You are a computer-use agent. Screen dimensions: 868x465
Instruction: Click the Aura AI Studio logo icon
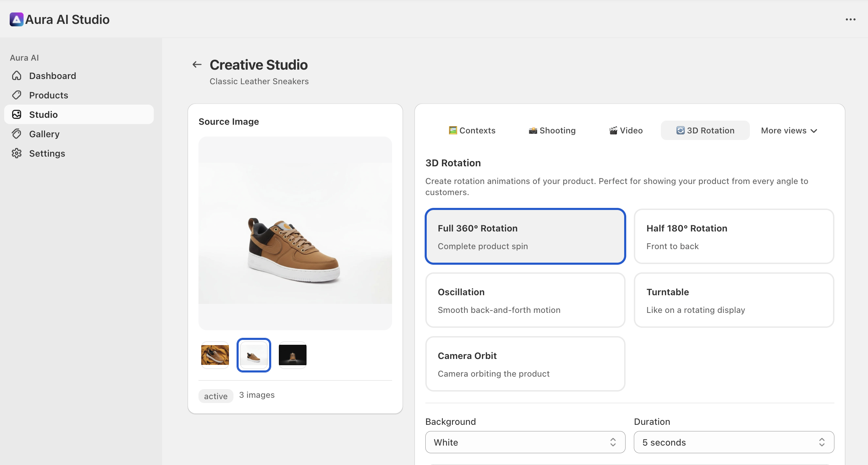(x=16, y=19)
